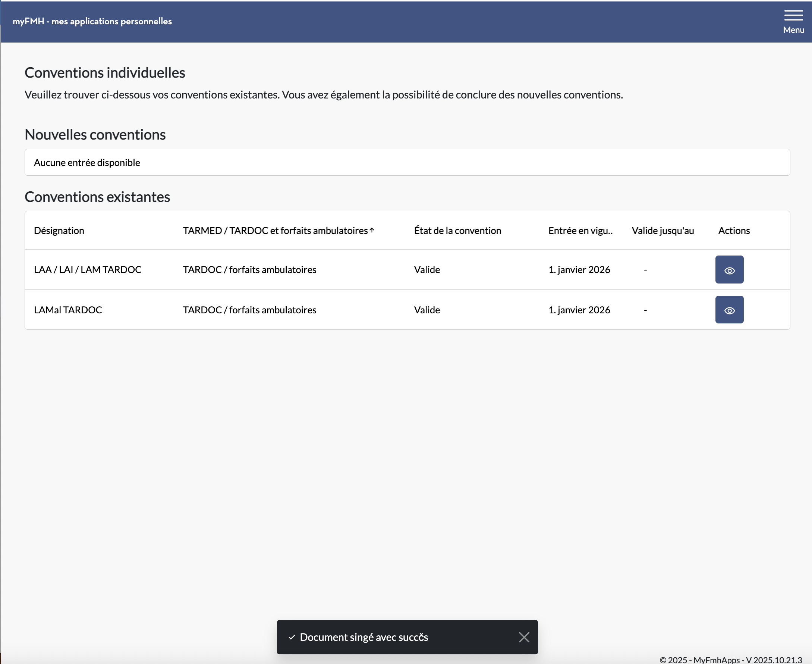This screenshot has width=812, height=664.
Task: Sort by Désignation column header
Action: [59, 231]
